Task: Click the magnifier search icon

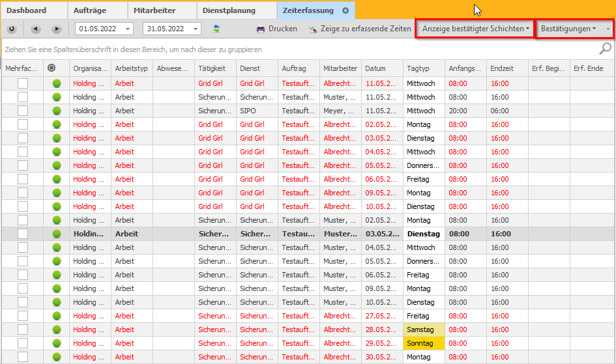Action: pyautogui.click(x=605, y=49)
